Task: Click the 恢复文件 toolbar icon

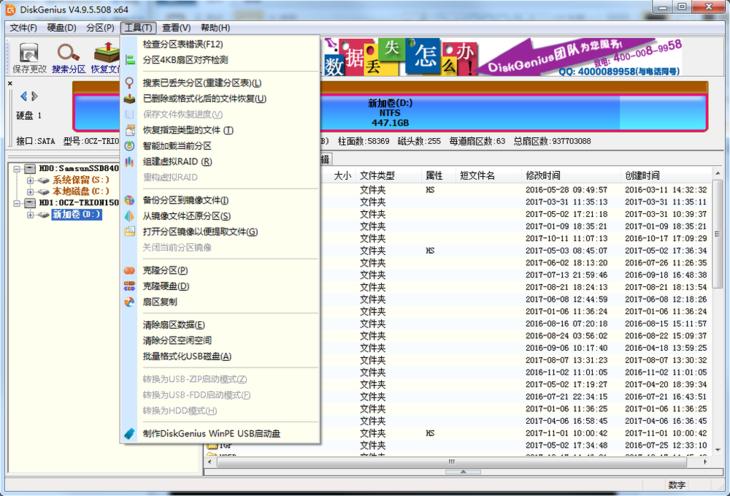Action: [107, 53]
